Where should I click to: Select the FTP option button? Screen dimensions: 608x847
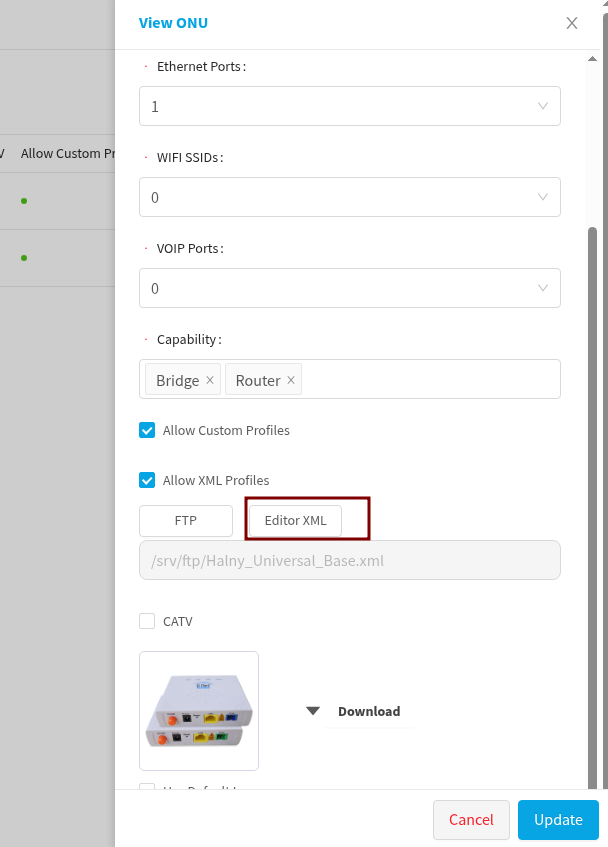point(186,521)
